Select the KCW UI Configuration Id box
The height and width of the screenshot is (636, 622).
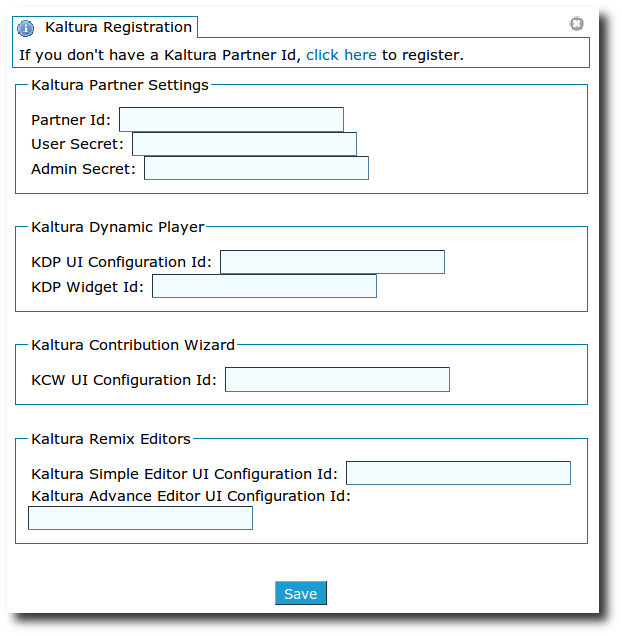(337, 380)
